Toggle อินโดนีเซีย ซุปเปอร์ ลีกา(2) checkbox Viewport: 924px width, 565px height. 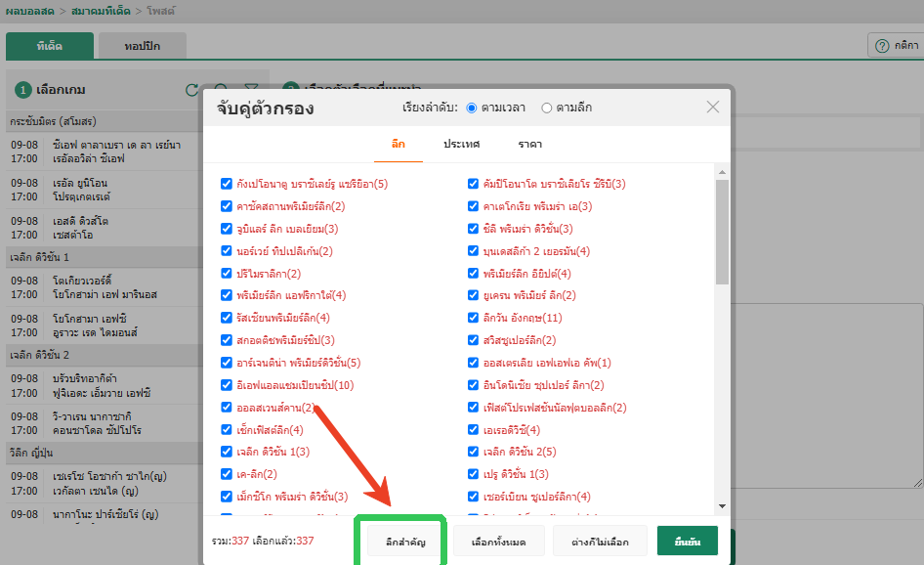tap(473, 385)
